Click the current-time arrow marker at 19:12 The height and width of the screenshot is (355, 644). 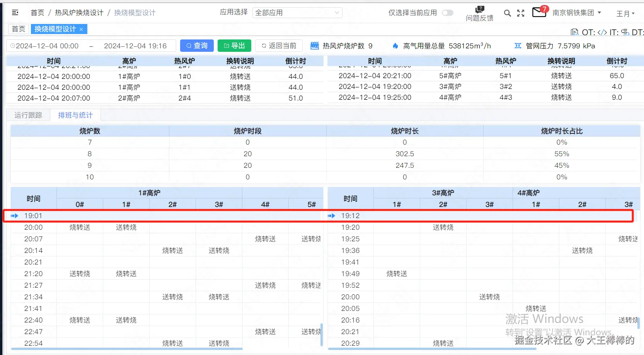(x=331, y=216)
